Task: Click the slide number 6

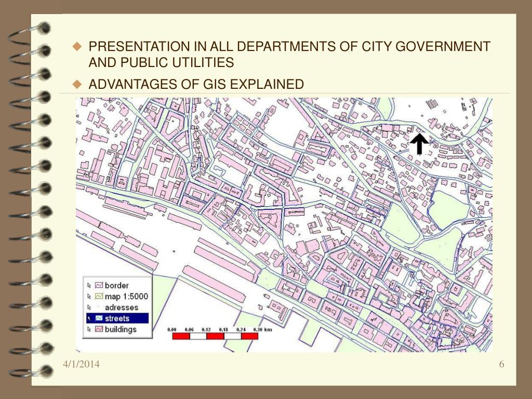Action: coord(501,364)
